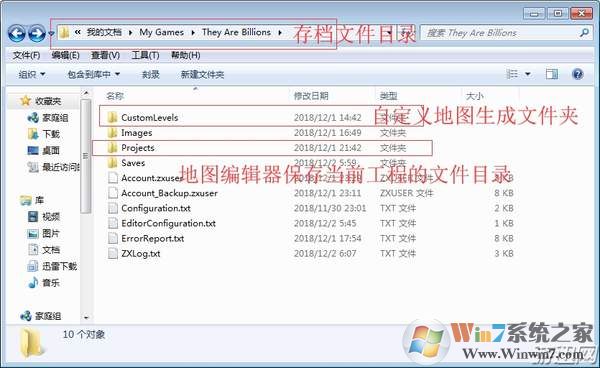Screen dimensions: 600x368
Task: Select Configuration.txt file
Action: [x=156, y=208]
